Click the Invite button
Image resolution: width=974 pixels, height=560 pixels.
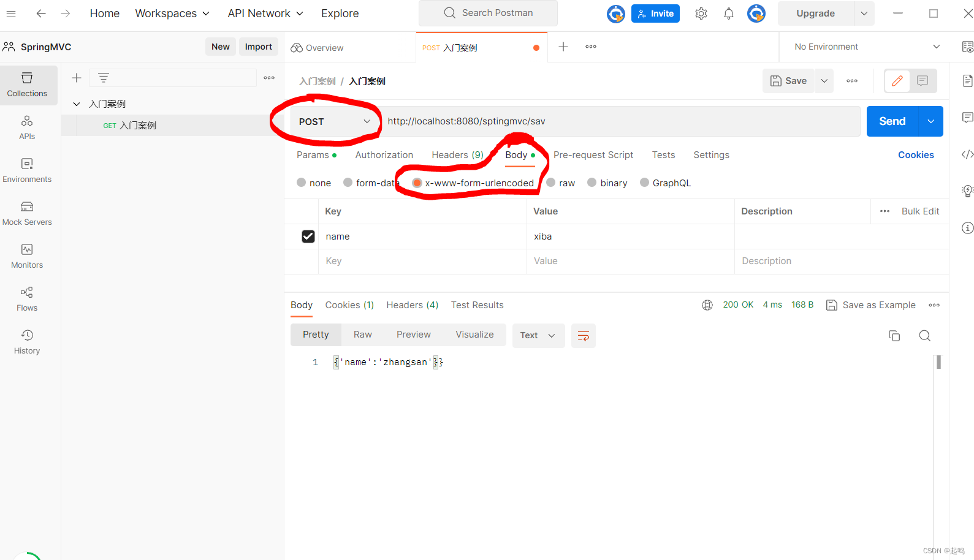(655, 13)
